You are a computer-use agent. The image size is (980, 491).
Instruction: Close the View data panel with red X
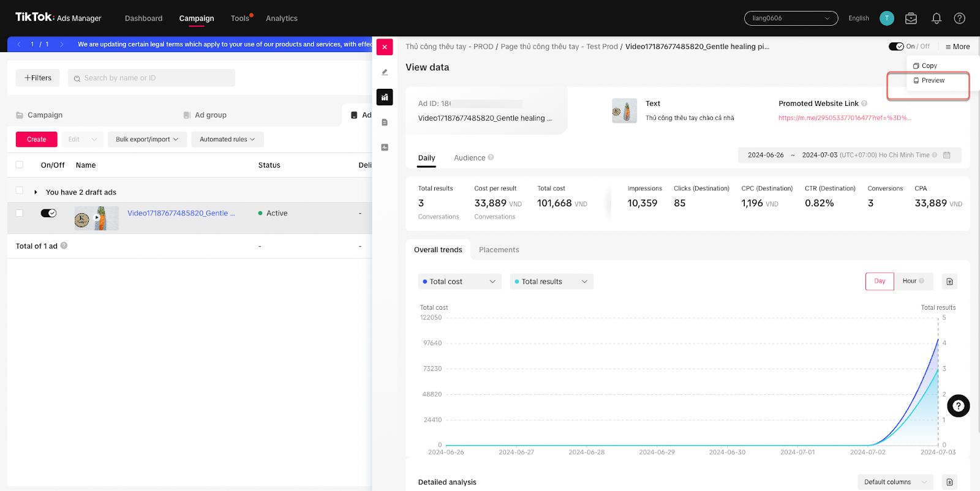(x=385, y=47)
